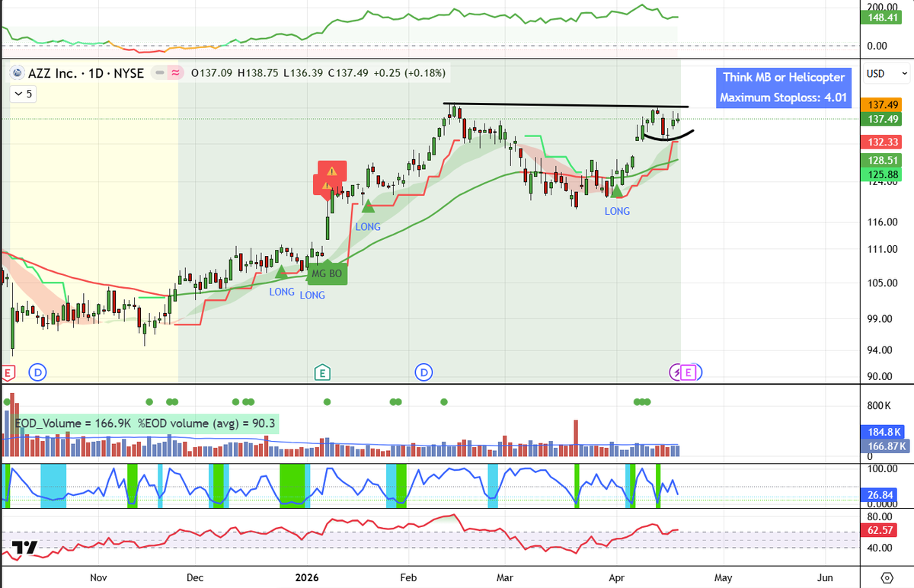The image size is (914, 588).
Task: Select the LONG label under the April arrow
Action: click(x=617, y=211)
